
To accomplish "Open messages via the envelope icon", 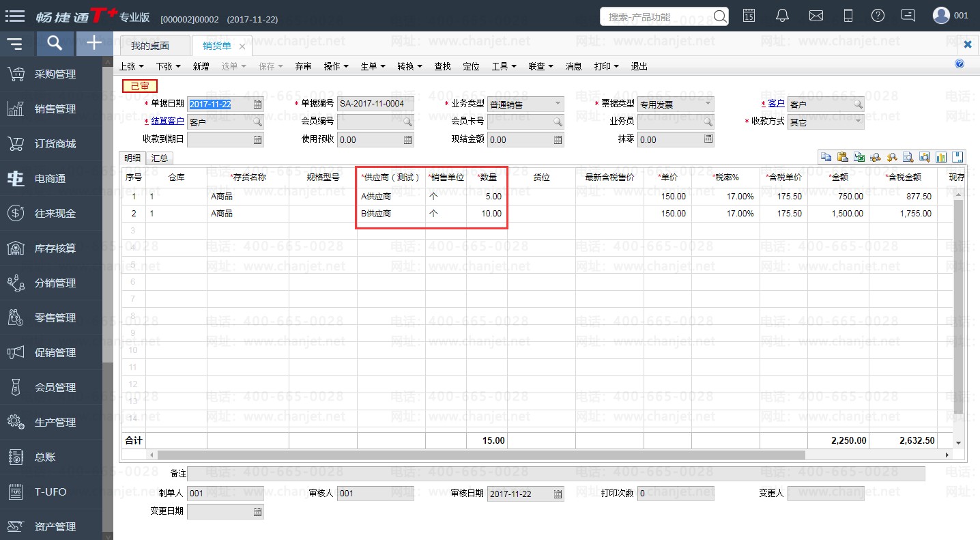I will point(816,16).
